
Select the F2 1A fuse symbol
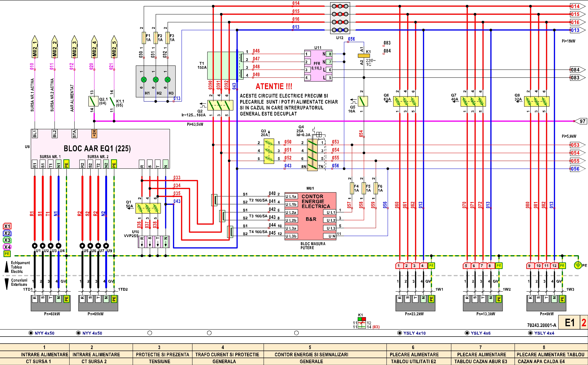[156, 38]
